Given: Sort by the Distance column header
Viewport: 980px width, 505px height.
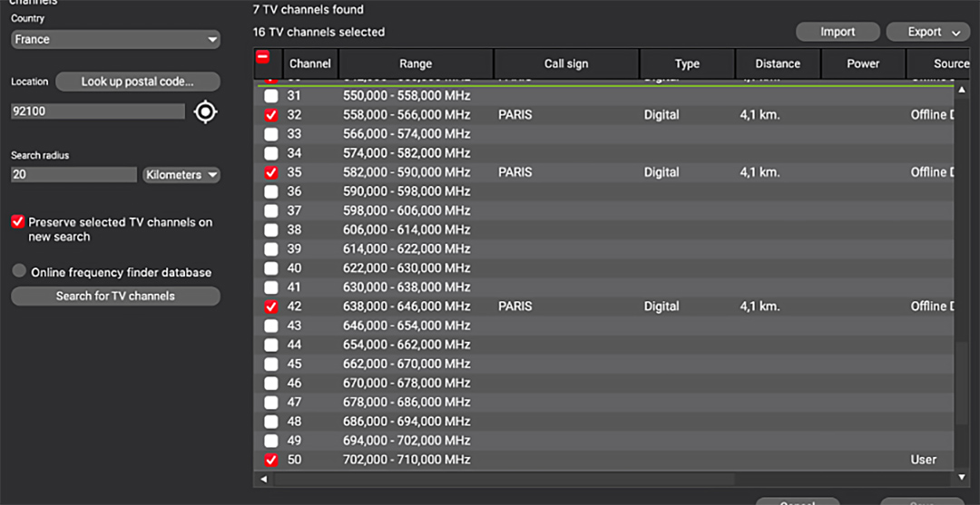Looking at the screenshot, I should (778, 63).
